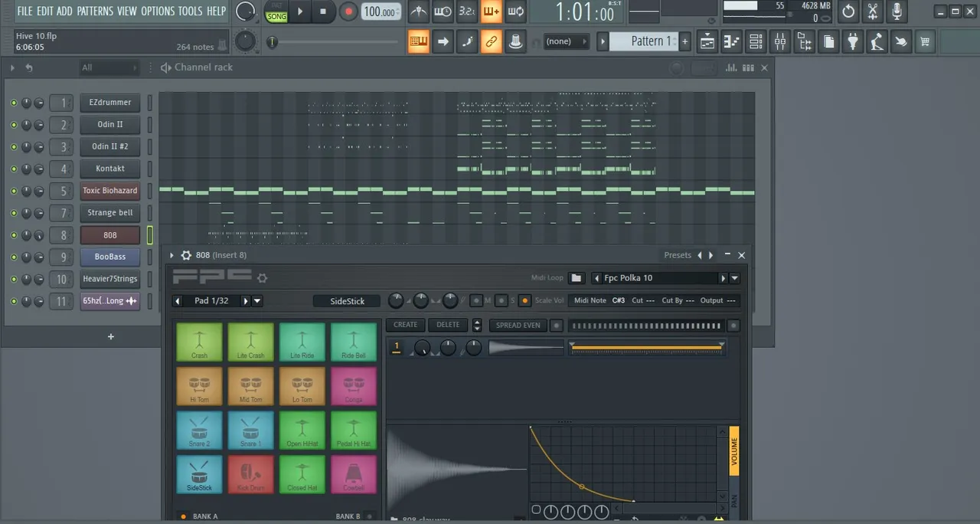Select previous midi loop before Fpc Polka 10
This screenshot has height=524, width=980.
597,278
